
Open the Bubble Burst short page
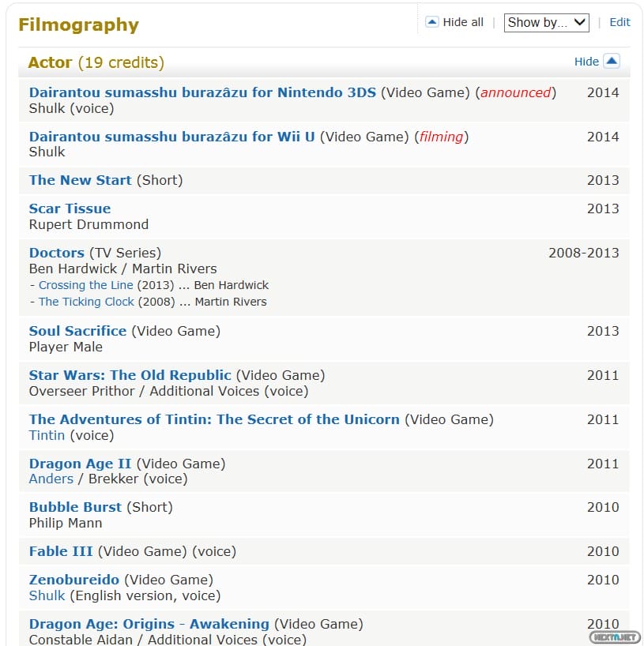click(75, 507)
